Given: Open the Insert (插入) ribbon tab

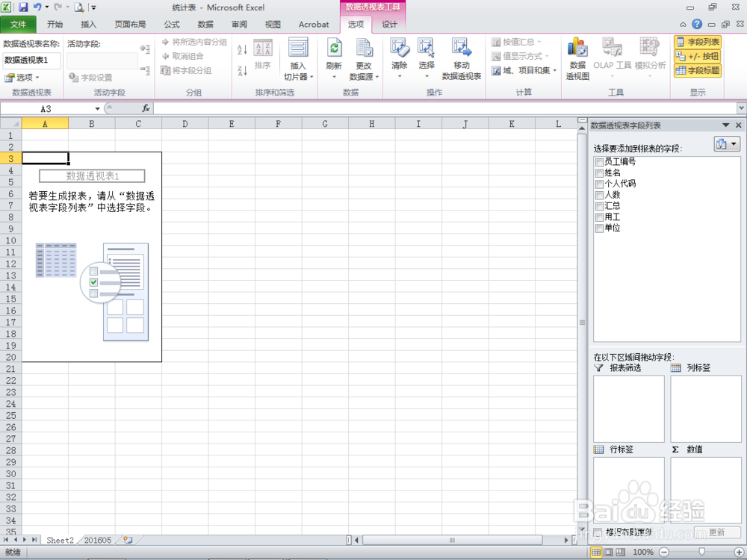Looking at the screenshot, I should (88, 25).
